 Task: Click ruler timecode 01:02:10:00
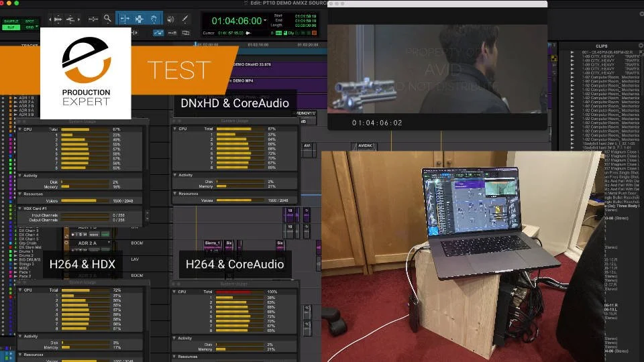pos(258,44)
